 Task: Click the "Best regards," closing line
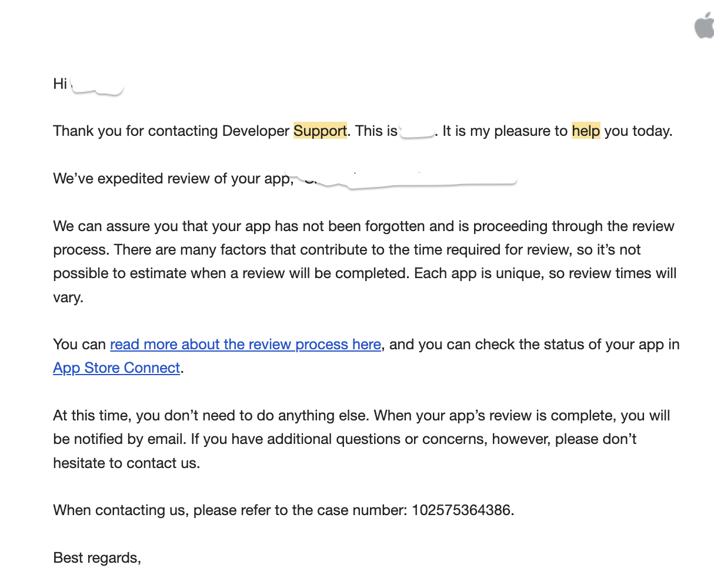(97, 557)
